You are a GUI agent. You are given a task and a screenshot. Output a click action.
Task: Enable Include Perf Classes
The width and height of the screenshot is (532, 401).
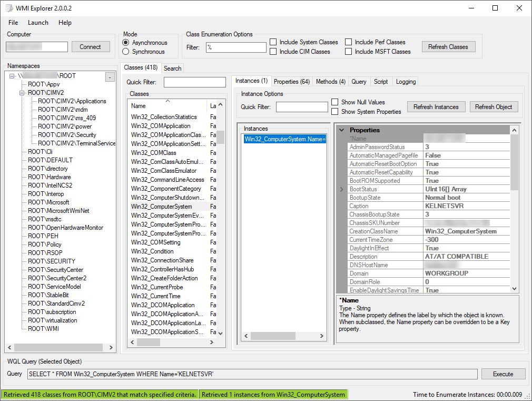(x=349, y=42)
